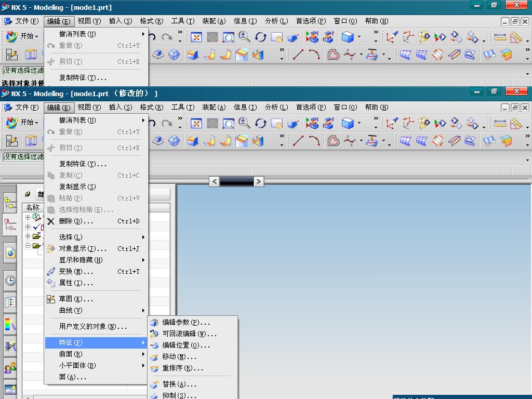The height and width of the screenshot is (399, 532).
Task: Open Part Navigator tab in left sidebar
Action: coord(10,224)
